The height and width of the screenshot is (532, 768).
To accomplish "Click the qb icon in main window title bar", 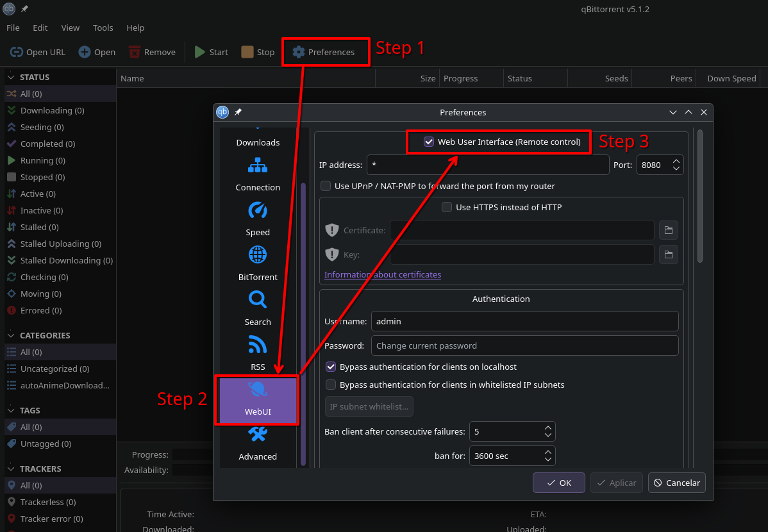I will point(9,8).
